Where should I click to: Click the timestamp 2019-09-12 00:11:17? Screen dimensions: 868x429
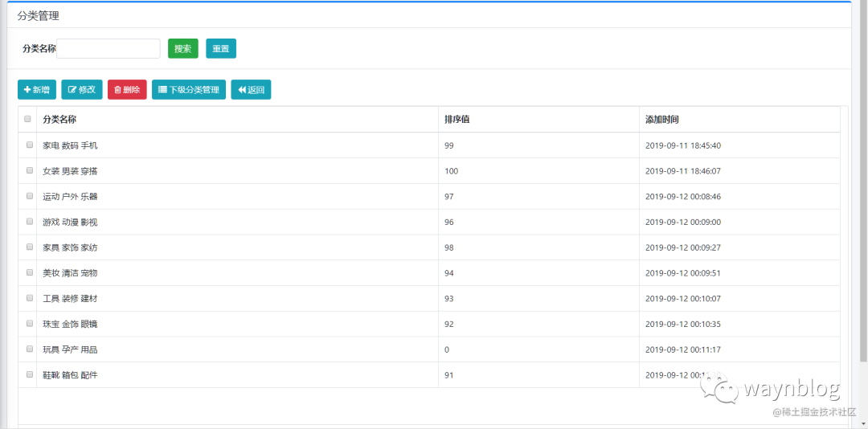point(683,349)
